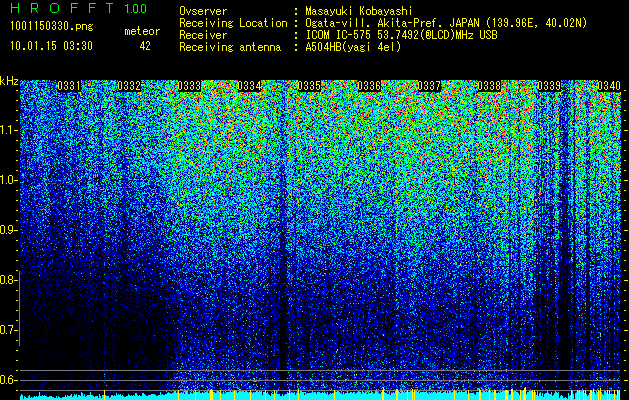
Task: Click the Receiving Location label
Action: tap(233, 23)
